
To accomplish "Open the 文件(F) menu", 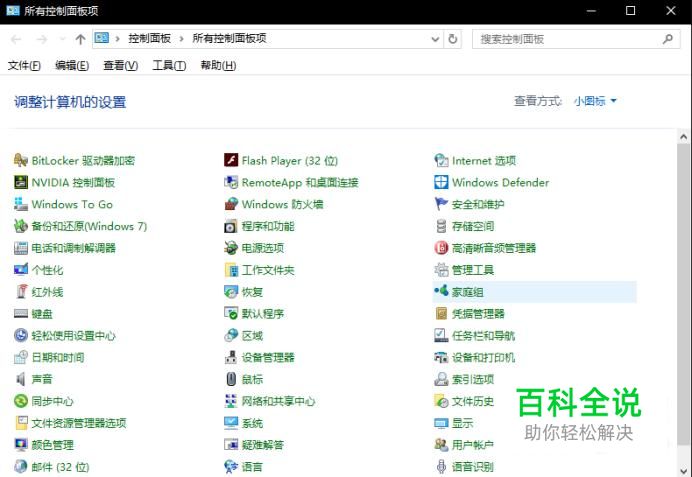I will pyautogui.click(x=24, y=65).
